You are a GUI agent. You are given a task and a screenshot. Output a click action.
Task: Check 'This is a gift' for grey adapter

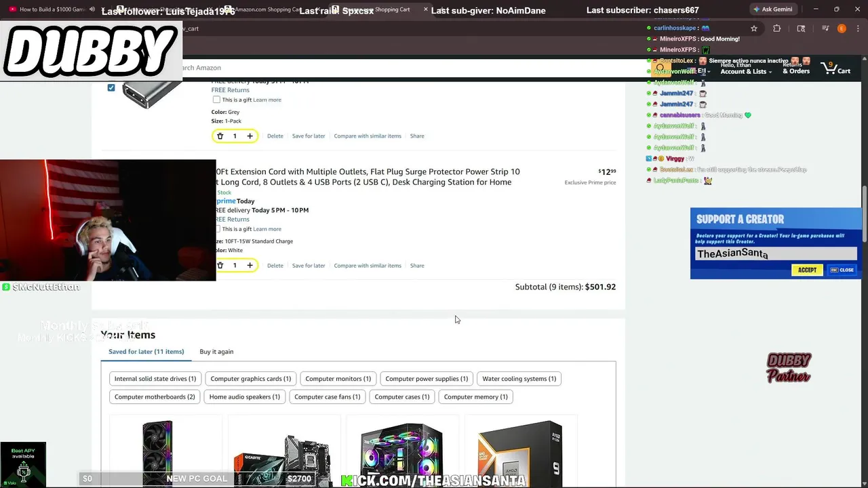point(216,100)
